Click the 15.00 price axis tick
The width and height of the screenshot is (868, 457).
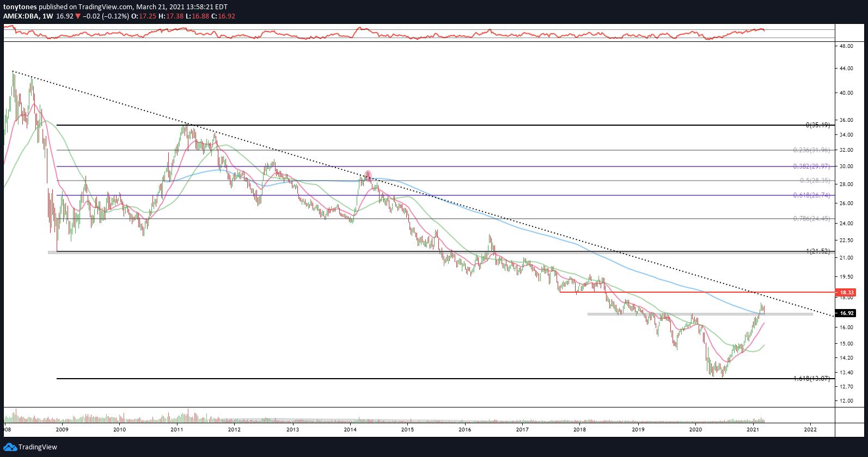(846, 344)
